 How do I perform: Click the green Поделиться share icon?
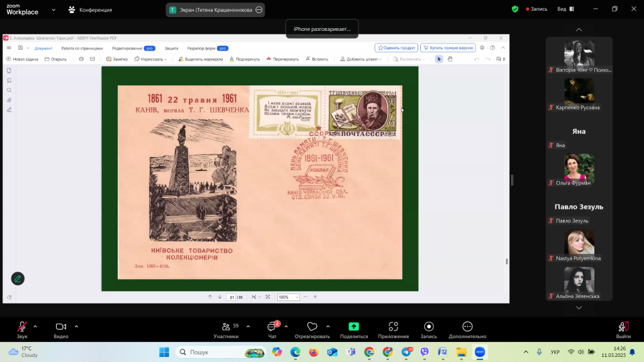[354, 327]
